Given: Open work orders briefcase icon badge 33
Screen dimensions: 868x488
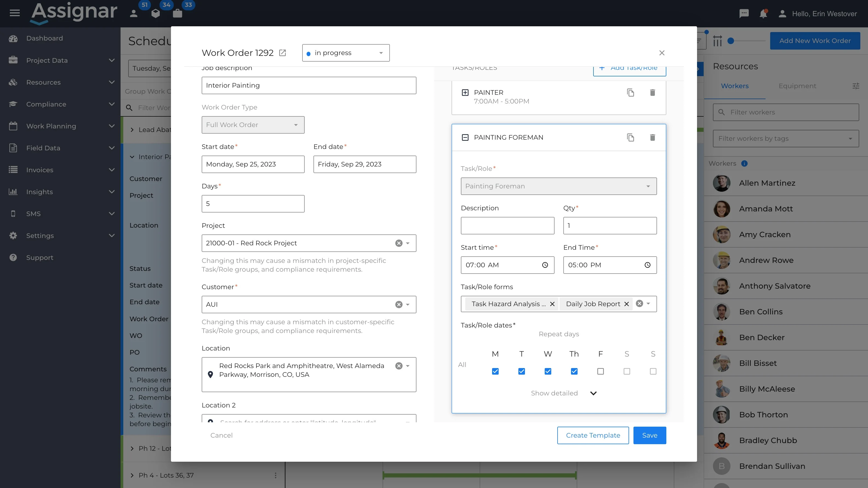Looking at the screenshot, I should click(x=178, y=13).
